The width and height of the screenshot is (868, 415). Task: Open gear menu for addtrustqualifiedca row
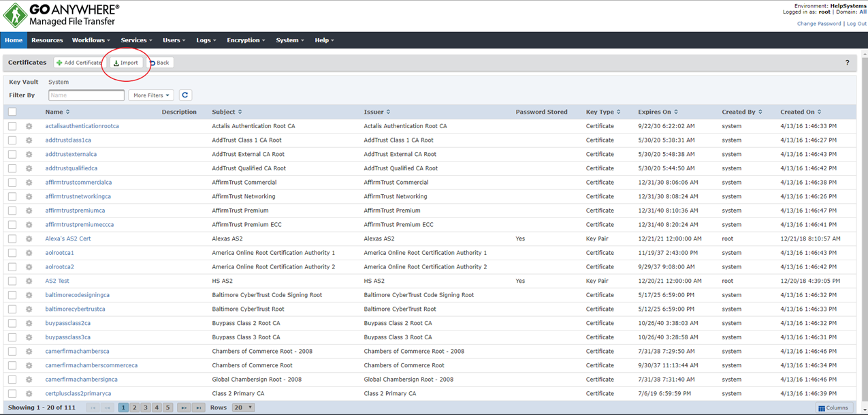coord(29,168)
